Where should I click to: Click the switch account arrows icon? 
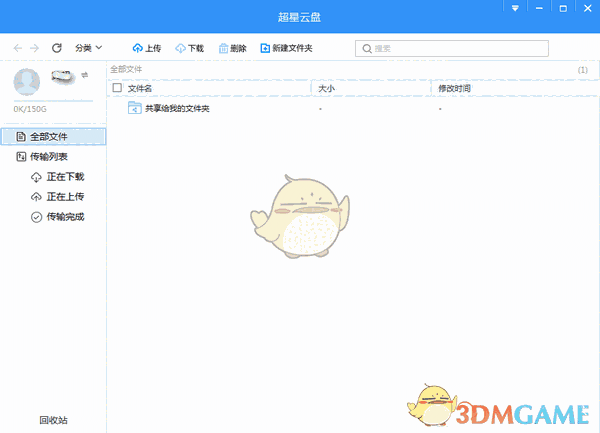(85, 75)
